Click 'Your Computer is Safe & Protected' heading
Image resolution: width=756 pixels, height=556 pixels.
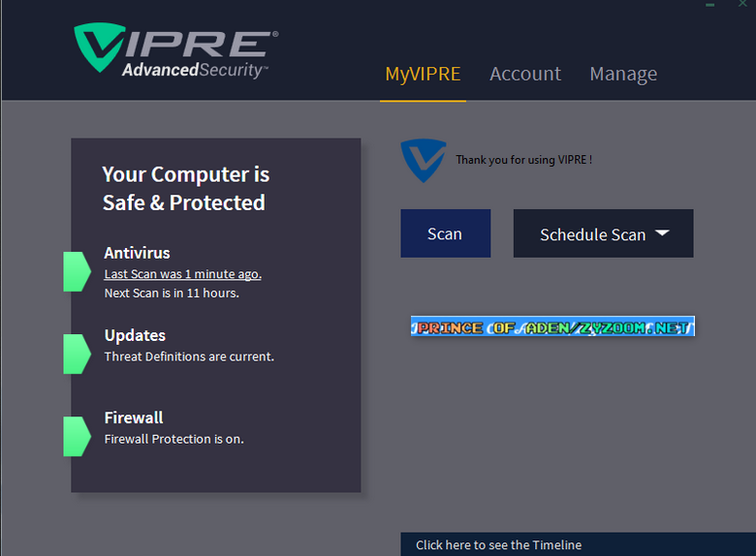coord(186,188)
